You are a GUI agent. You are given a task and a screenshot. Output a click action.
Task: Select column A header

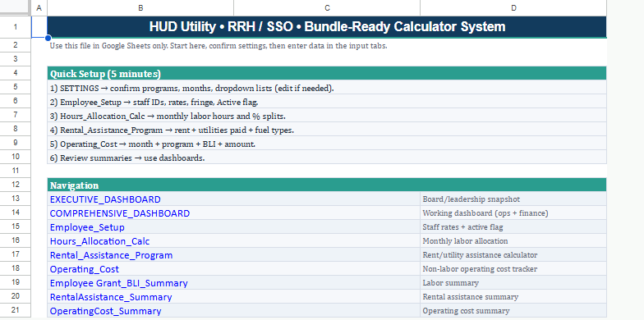(39, 8)
